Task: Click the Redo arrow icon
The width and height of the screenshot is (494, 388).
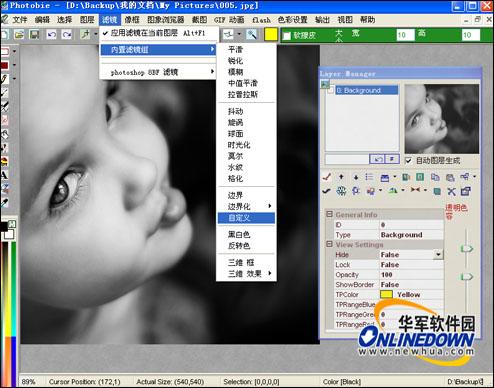Action: pyautogui.click(x=67, y=34)
